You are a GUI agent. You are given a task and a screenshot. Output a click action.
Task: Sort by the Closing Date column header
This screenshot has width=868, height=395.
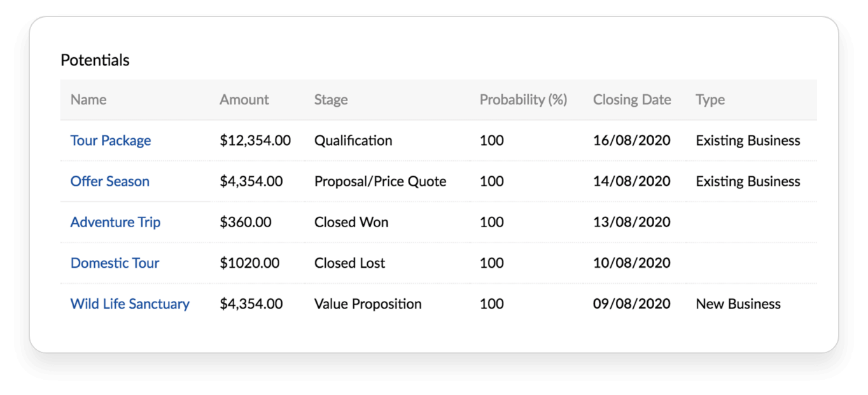[632, 100]
